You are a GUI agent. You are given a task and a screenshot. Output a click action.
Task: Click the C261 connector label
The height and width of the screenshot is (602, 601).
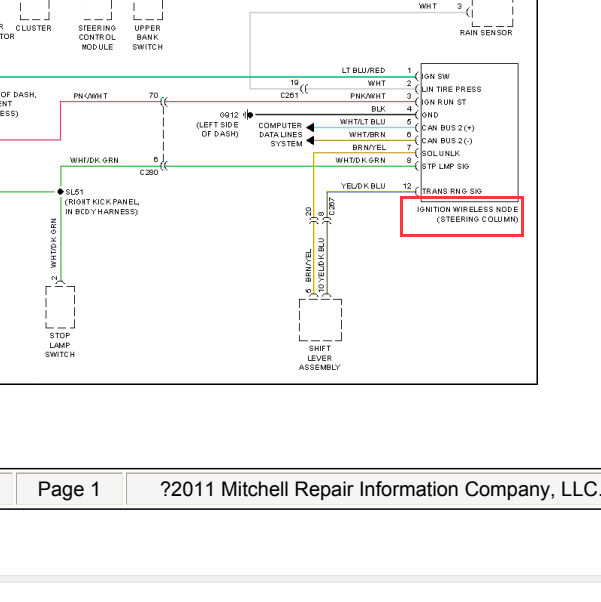click(289, 95)
